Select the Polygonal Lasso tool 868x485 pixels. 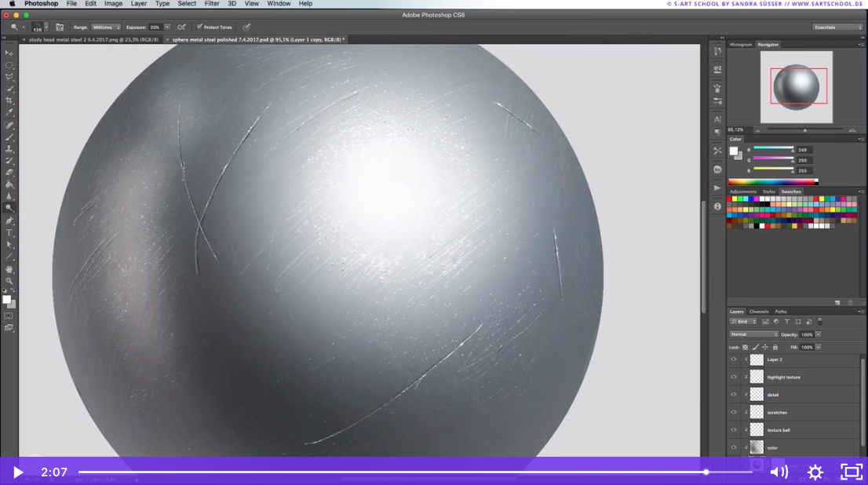[x=9, y=77]
